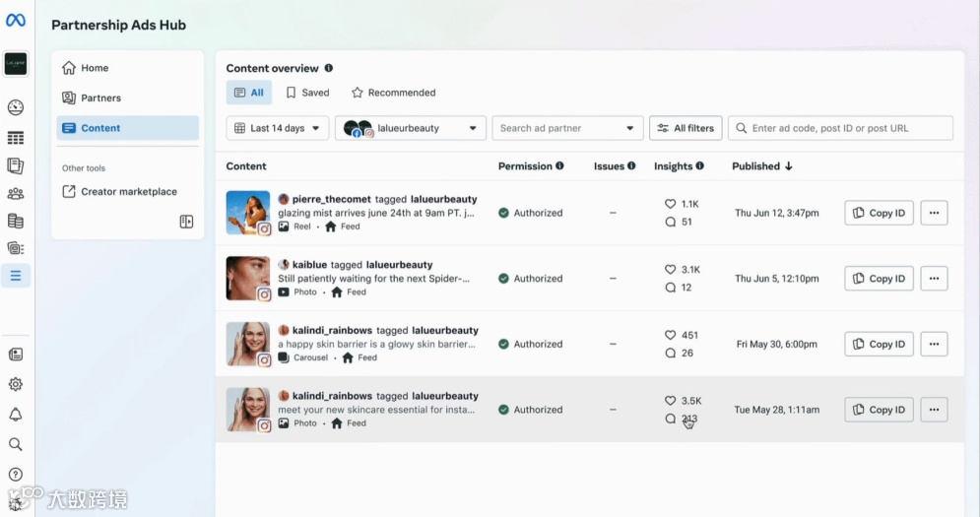Copy ID for pierre_thecomet post
Viewport: 980px width, 517px height.
coord(879,213)
